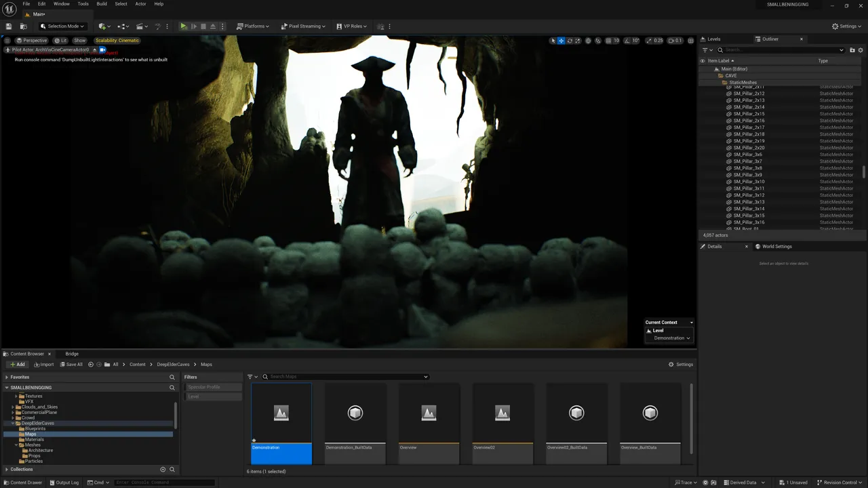868x488 pixels.
Task: Activate the Translate move gizmo tool
Action: [561, 41]
